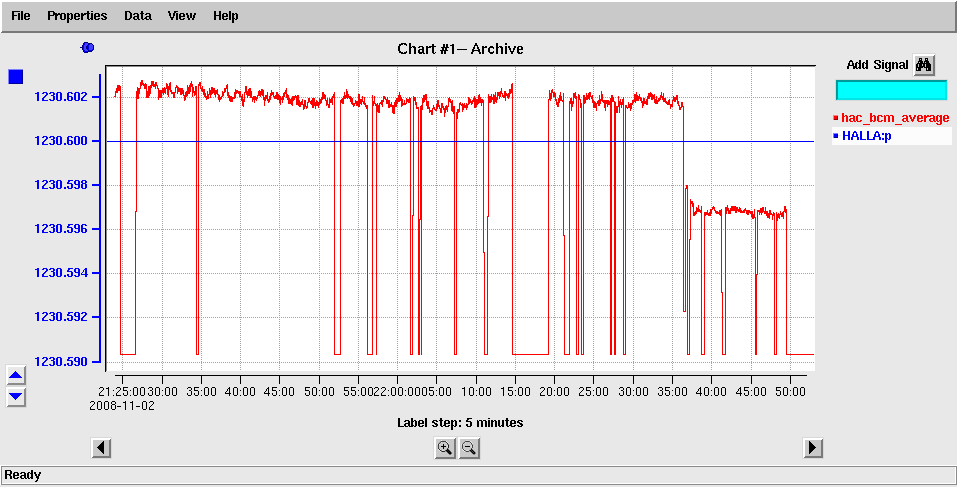
Task: Click the 21:25:00 time axis label
Action: pos(121,391)
